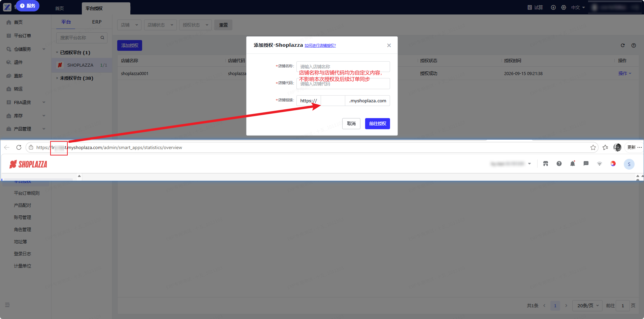Switch to the ERP tab
644x319 pixels.
pos(97,22)
